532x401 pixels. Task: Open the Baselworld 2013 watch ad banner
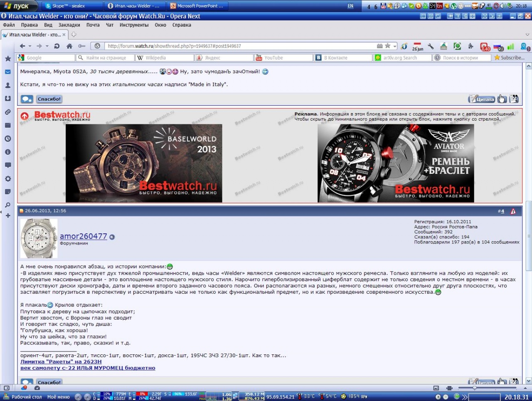144,163
